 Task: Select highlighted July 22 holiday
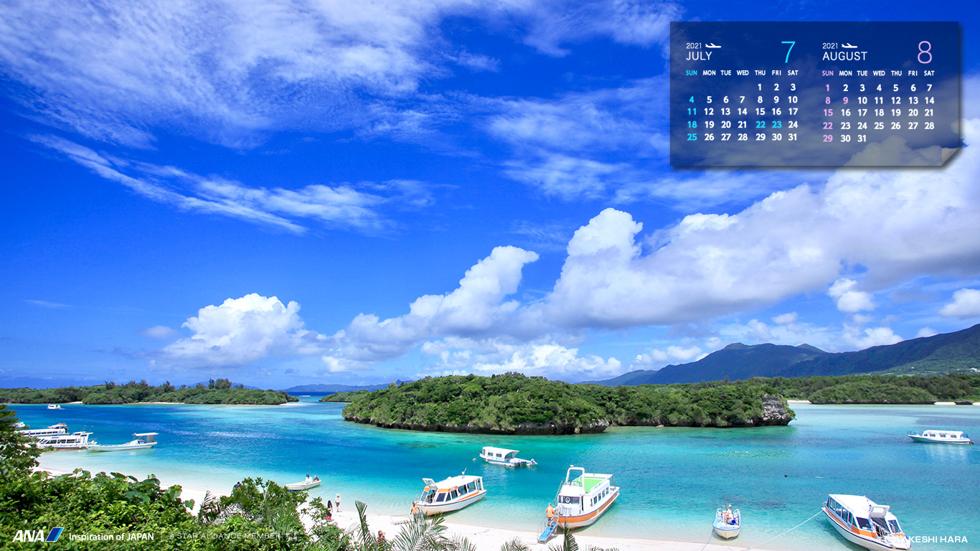pyautogui.click(x=759, y=124)
